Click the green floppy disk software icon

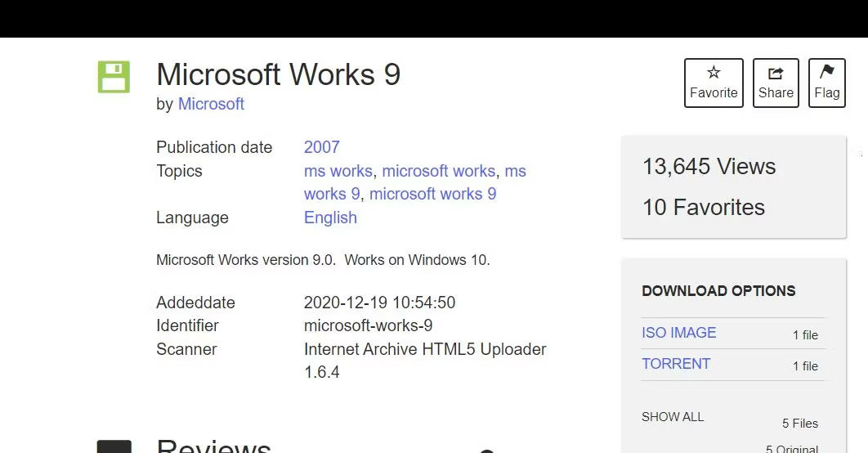pos(114,76)
